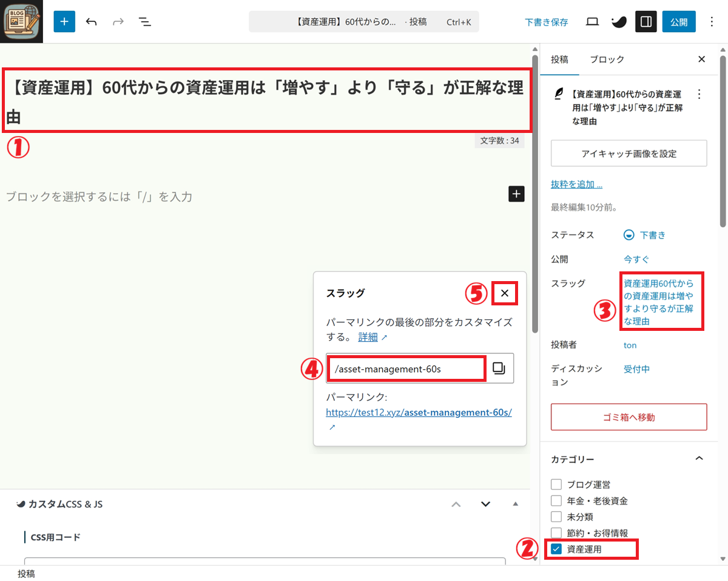Click the 下書き保存 save draft link

pos(546,22)
